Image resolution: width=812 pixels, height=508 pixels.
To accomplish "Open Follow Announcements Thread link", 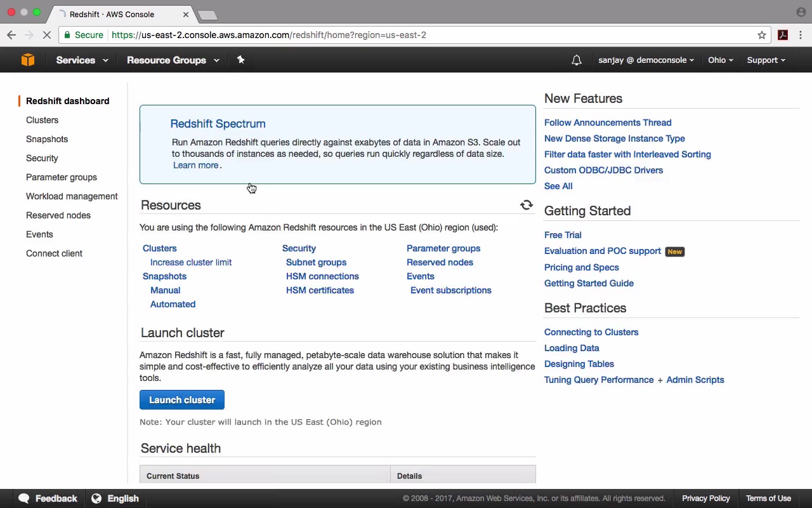I will click(608, 123).
